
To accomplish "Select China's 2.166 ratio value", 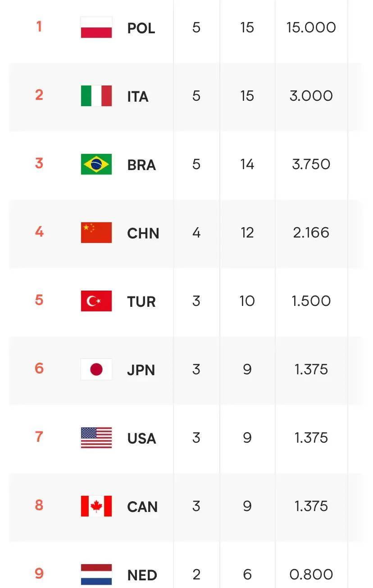I will (311, 233).
